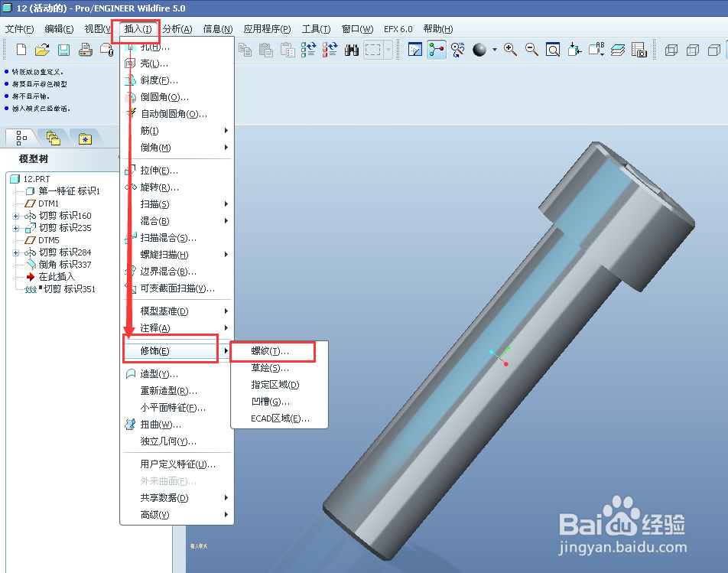The image size is (728, 573).
Task: Open the 分析(A) menu
Action: (177, 29)
